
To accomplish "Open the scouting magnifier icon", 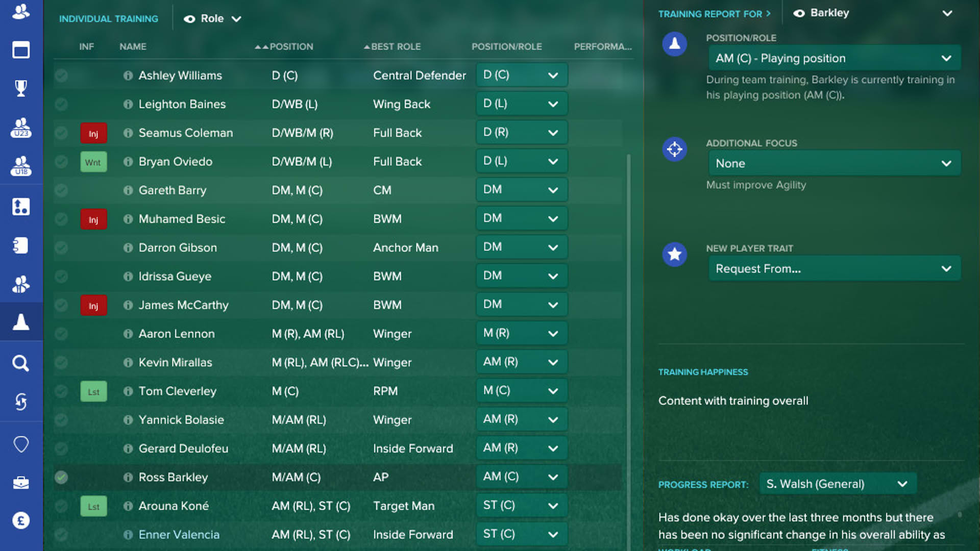I will (x=21, y=363).
